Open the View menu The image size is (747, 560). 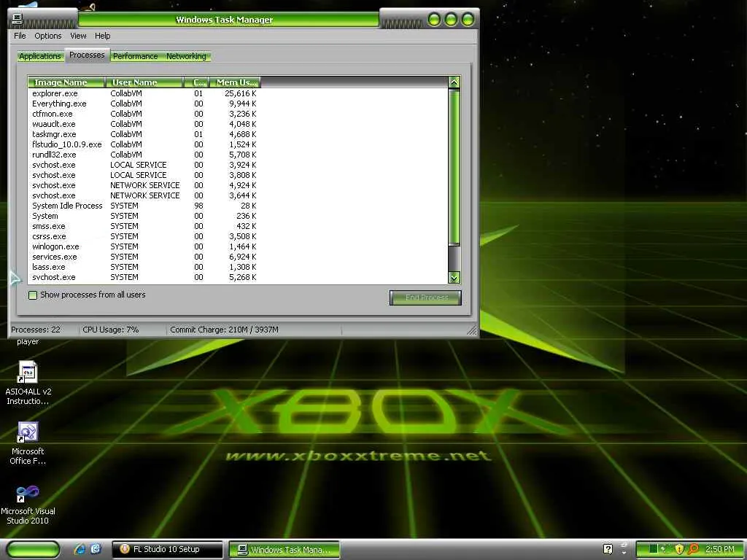coord(78,36)
